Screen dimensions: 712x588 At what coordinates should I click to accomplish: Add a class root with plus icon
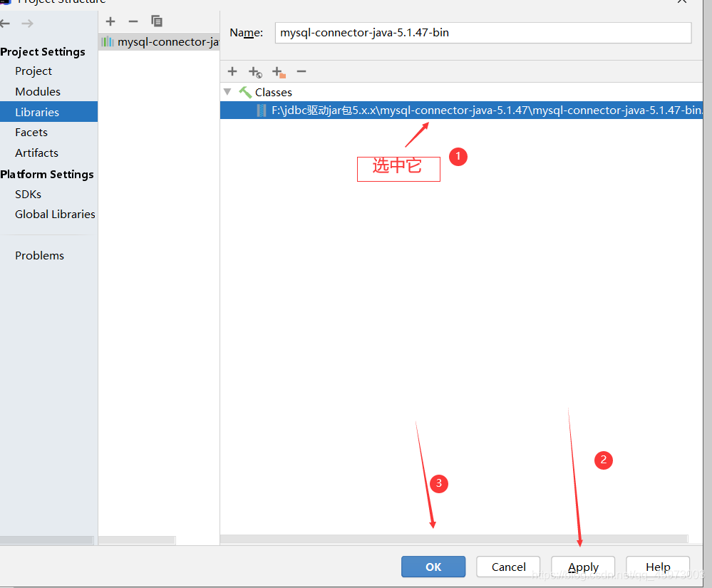point(232,71)
